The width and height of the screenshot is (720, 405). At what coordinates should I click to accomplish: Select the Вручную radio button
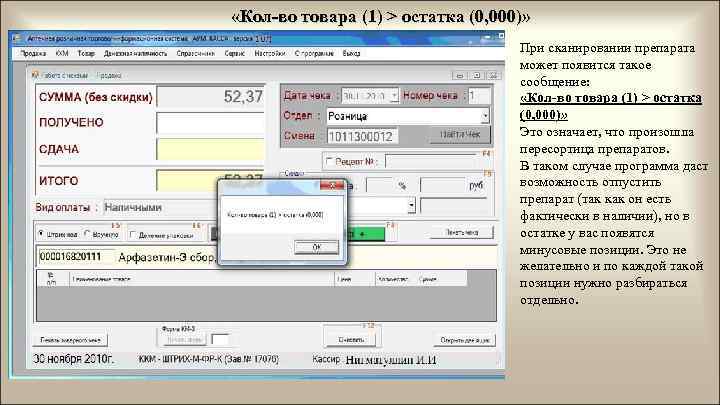tap(87, 234)
